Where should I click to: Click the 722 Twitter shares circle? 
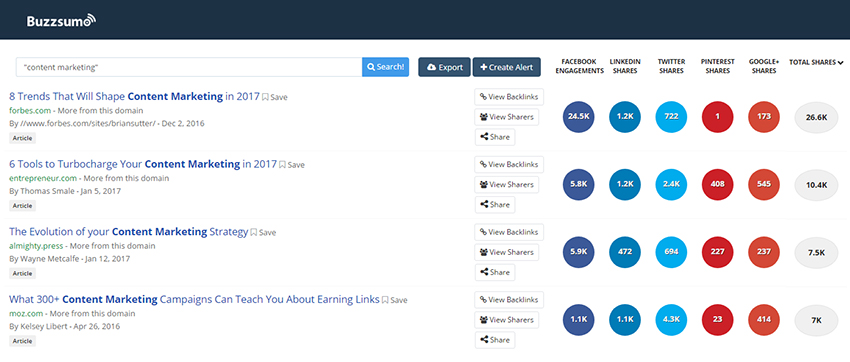(x=671, y=117)
